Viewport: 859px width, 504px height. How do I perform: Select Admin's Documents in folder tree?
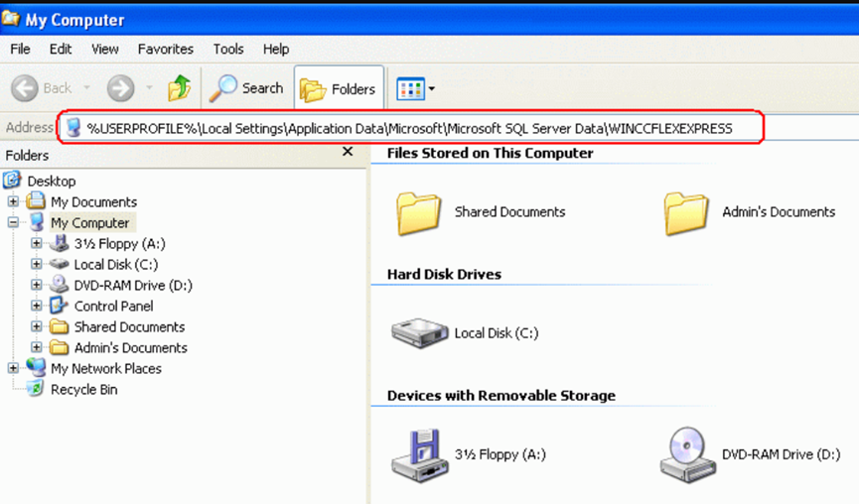pyautogui.click(x=130, y=347)
